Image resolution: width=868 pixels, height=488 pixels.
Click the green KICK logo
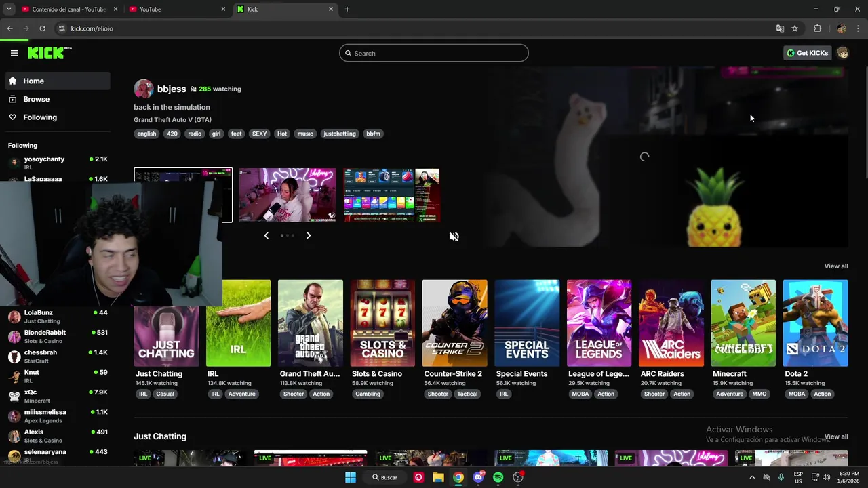tap(49, 53)
